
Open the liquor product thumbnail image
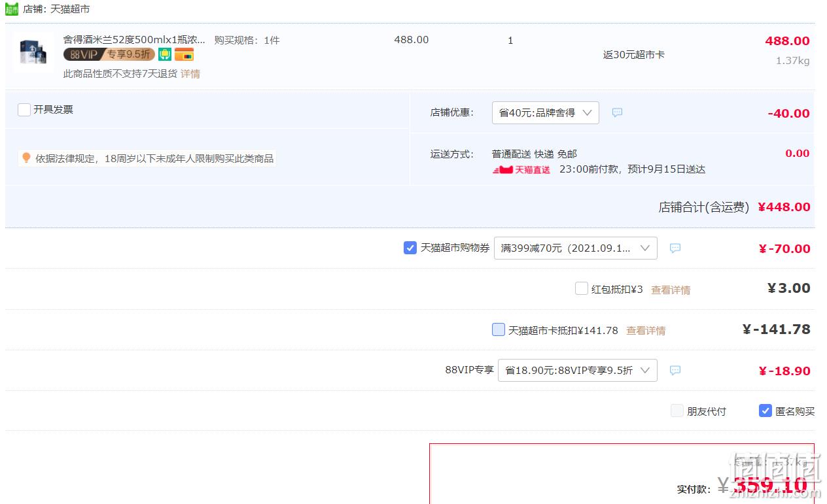click(x=33, y=52)
